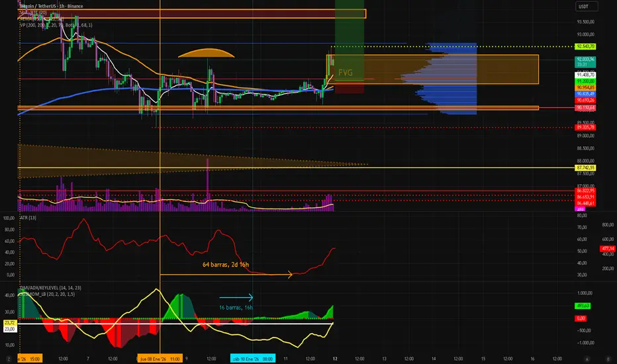Click the red 89.335,78 price label
Screen dimensions: 617x364
585,128
